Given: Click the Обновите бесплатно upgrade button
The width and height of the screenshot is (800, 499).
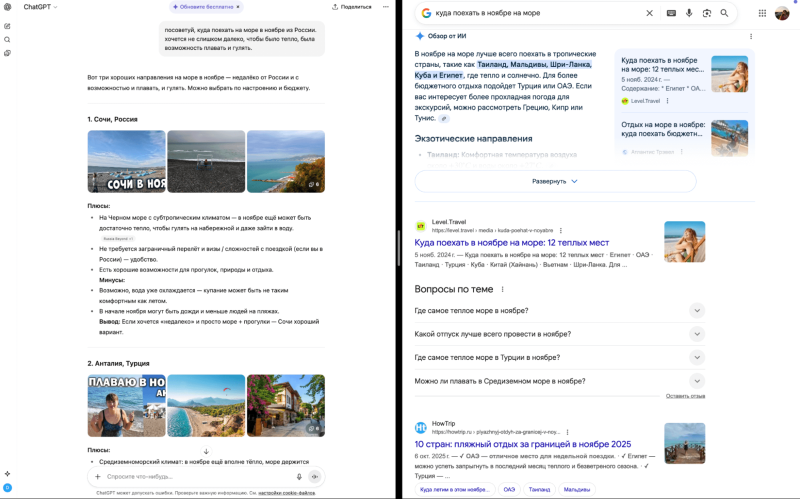Looking at the screenshot, I should pos(203,7).
